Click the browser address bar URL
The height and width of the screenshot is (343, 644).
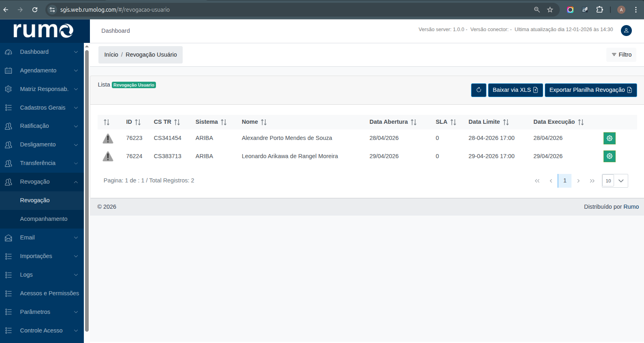(x=115, y=10)
